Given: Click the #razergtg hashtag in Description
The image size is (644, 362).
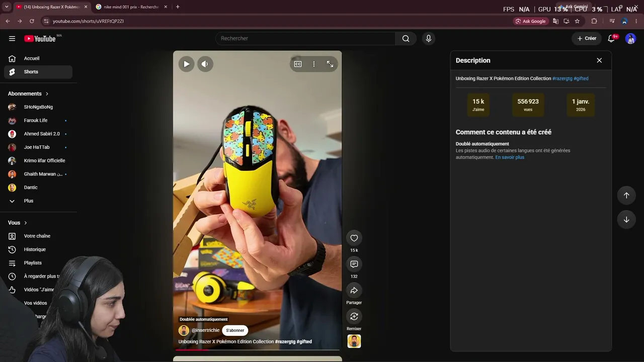Looking at the screenshot, I should (x=562, y=78).
